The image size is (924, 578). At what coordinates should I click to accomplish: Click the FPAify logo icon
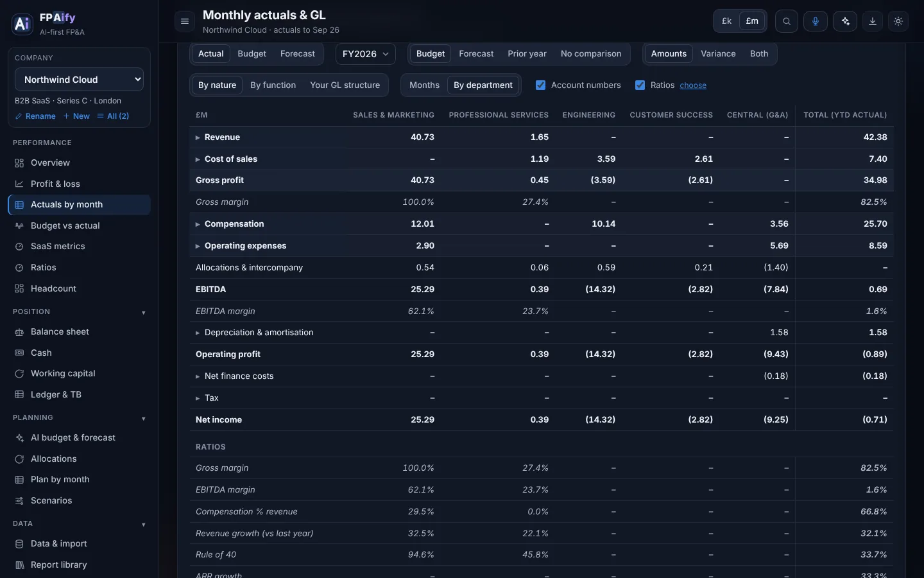coord(22,24)
